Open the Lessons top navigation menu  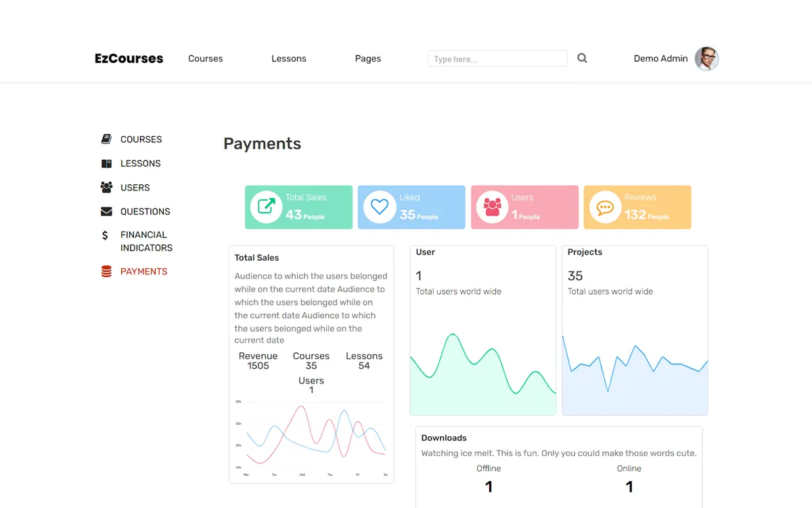289,59
